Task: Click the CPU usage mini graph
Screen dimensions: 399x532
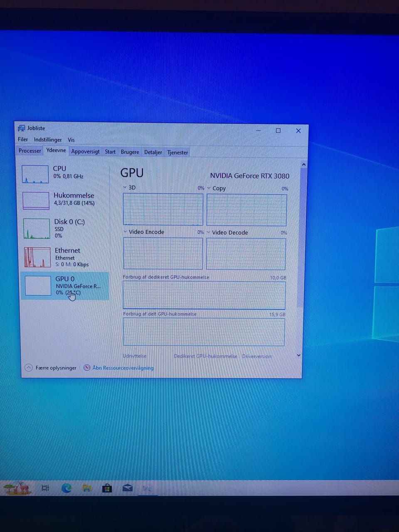Action: pos(35,174)
